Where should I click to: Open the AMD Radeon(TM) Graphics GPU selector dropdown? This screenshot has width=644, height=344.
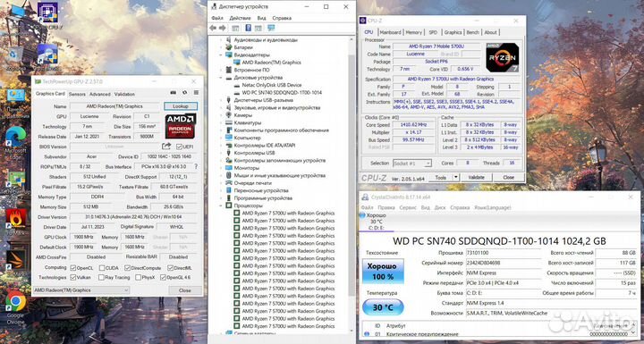point(80,290)
